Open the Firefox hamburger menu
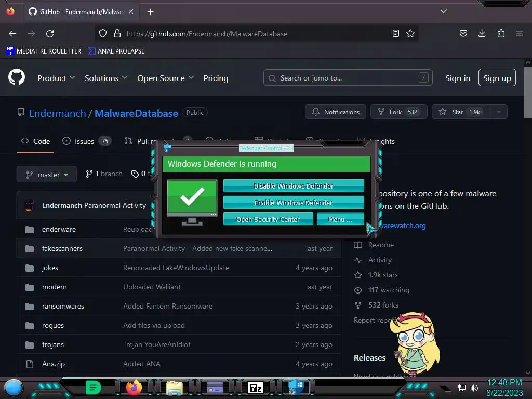 [520, 33]
